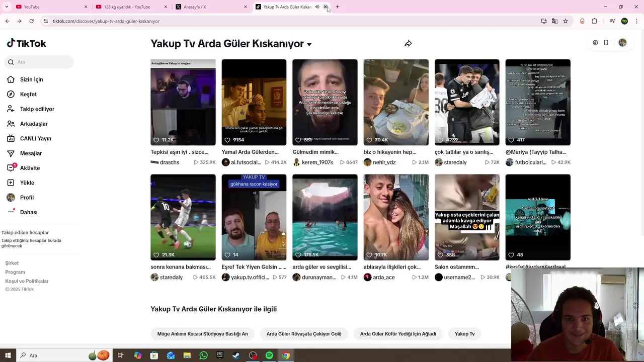Mute the TikTok tab audio icon

tap(317, 7)
